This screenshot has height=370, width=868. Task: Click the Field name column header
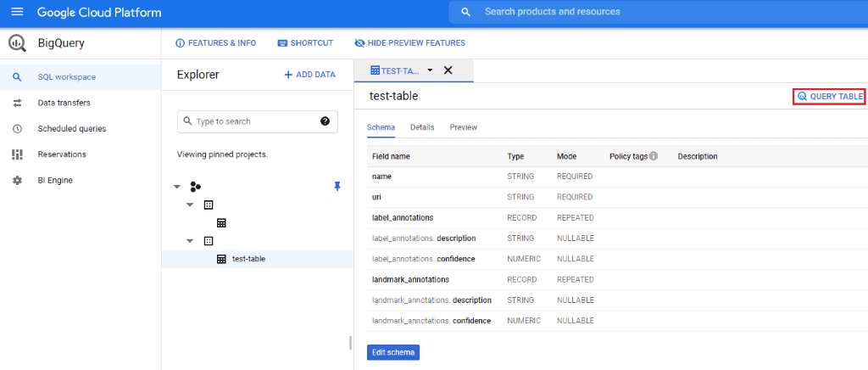392,157
